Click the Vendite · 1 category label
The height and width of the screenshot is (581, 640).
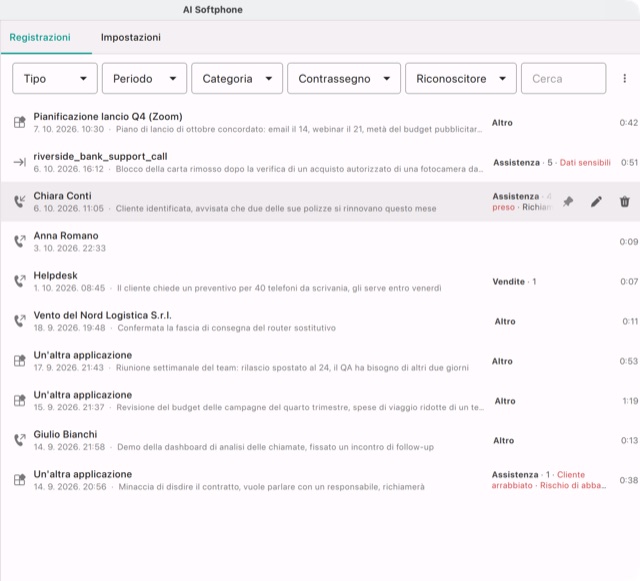click(x=514, y=281)
